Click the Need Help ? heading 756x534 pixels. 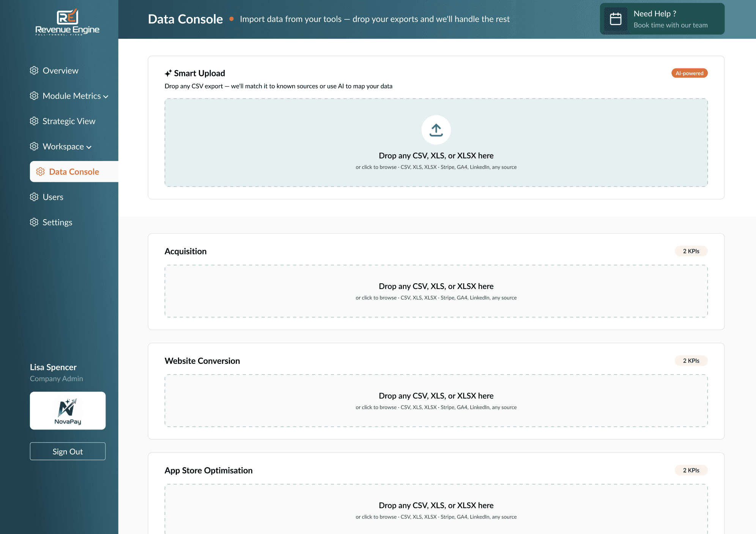(x=655, y=14)
